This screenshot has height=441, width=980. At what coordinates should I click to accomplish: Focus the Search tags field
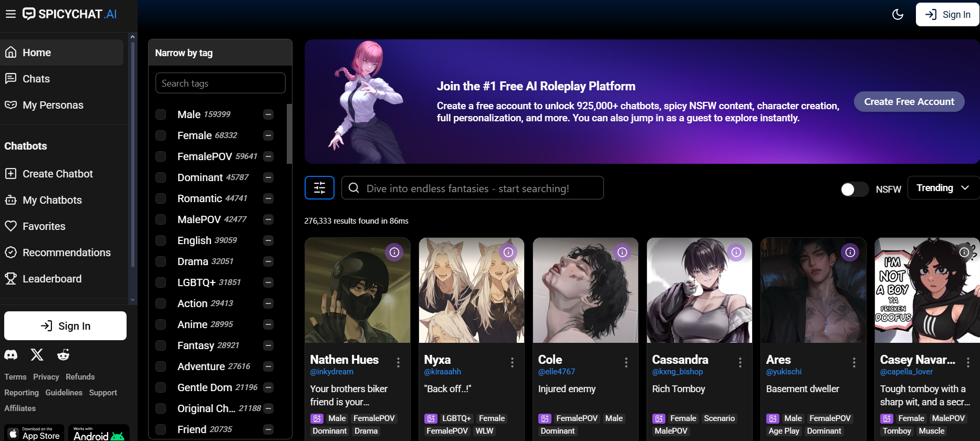[221, 83]
